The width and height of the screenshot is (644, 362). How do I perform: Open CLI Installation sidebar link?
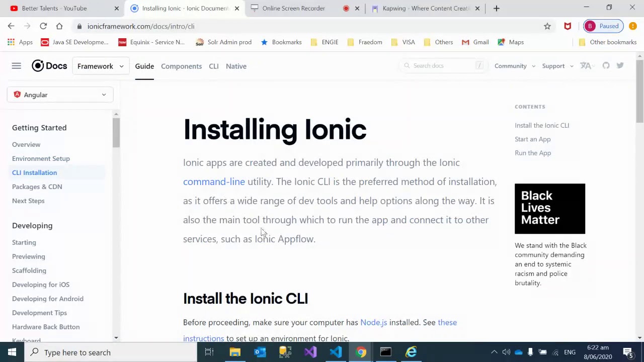(x=34, y=172)
